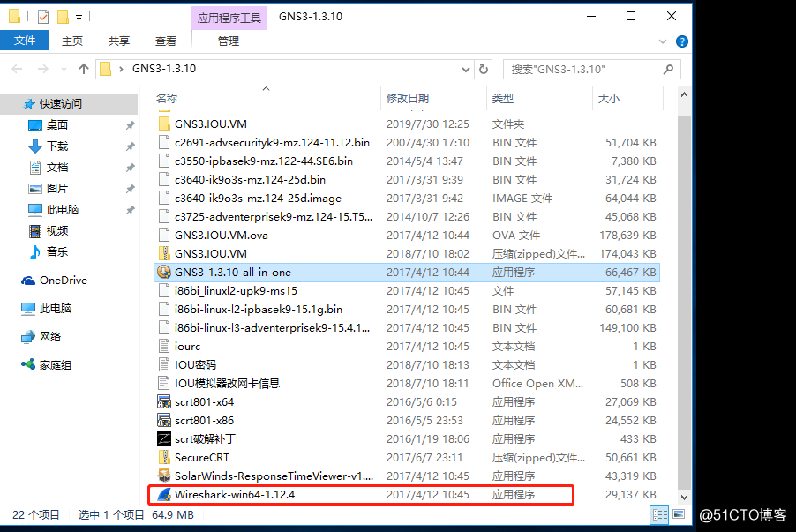
Task: Click the New Folder quick access icon
Action: click(x=63, y=17)
